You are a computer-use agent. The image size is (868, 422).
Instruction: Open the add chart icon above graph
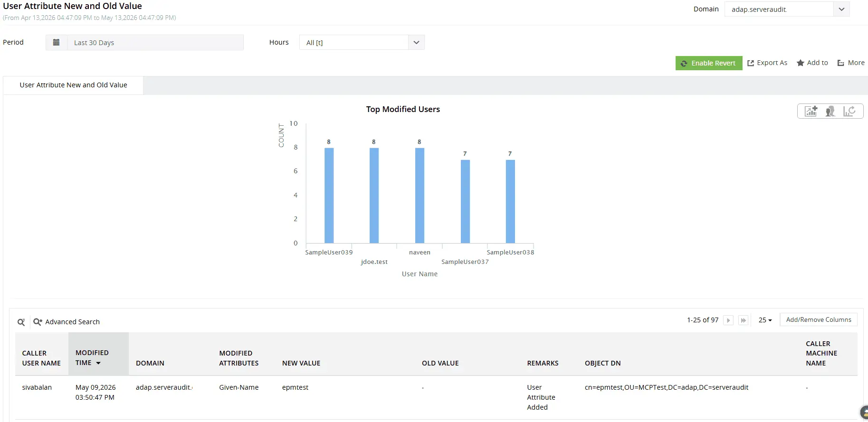pos(811,111)
